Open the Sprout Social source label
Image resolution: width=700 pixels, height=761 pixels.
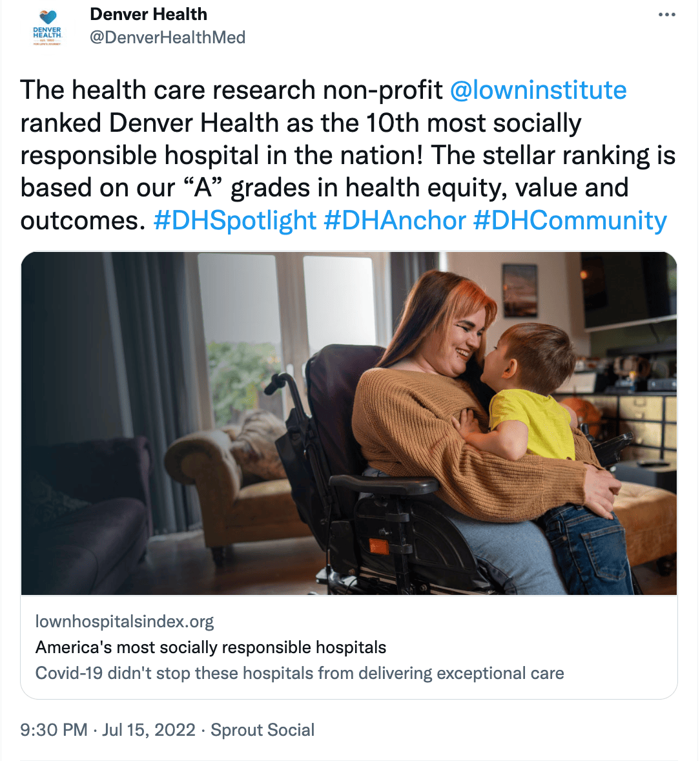coord(263,730)
